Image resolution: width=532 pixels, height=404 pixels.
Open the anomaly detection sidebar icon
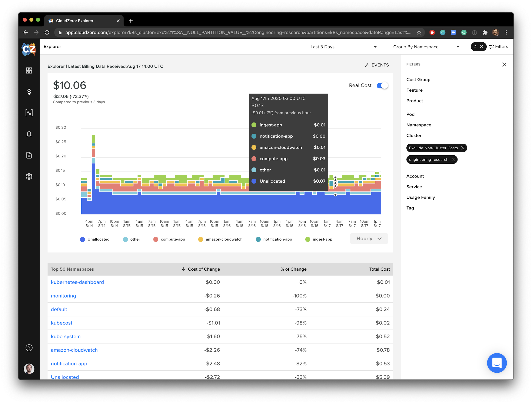click(29, 113)
